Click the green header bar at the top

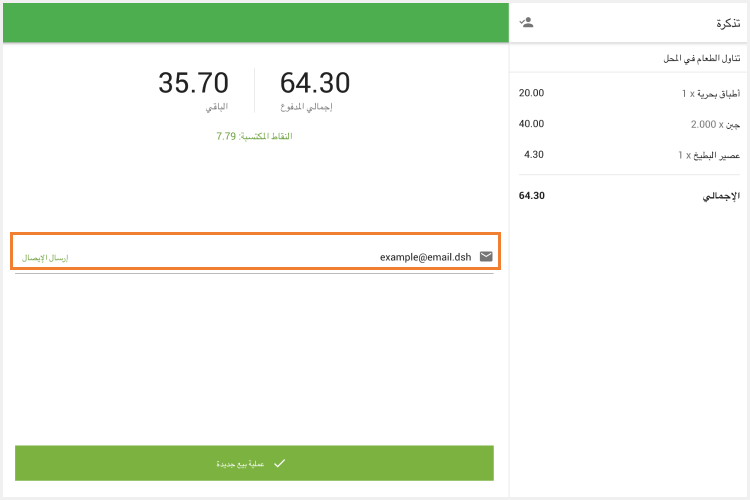[254, 22]
